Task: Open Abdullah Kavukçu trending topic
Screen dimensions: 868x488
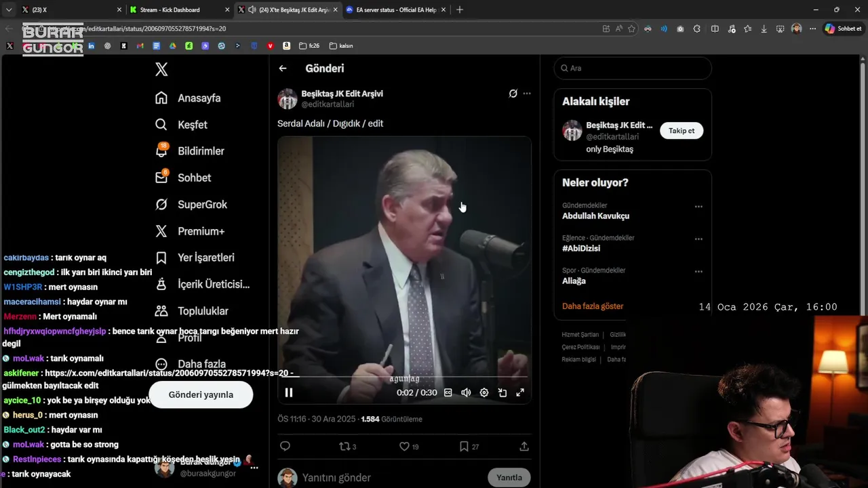Action: [x=595, y=216]
